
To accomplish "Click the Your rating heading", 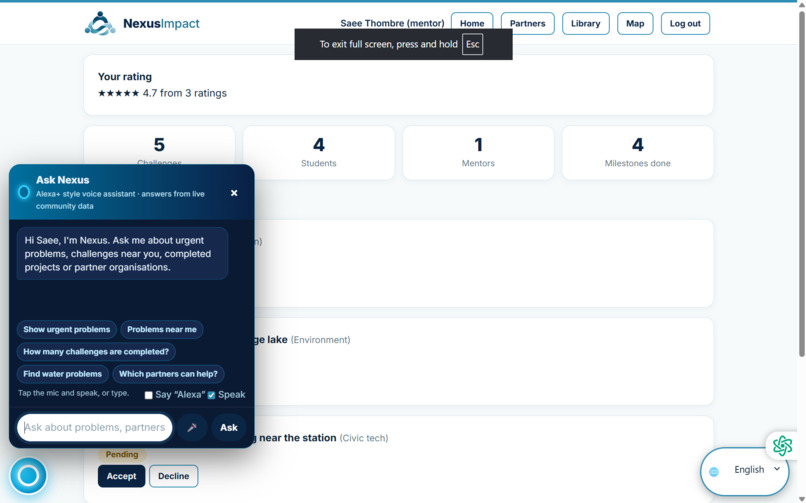I will click(x=125, y=77).
